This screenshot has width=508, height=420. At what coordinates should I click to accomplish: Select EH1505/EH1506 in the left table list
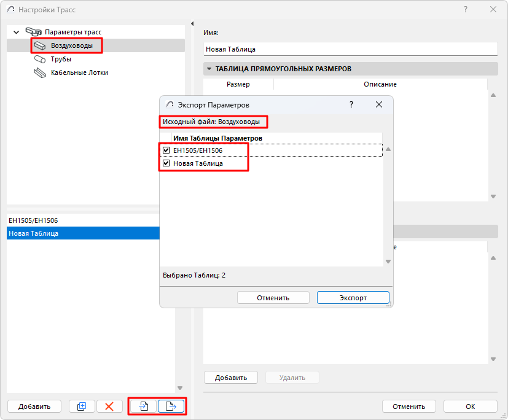83,220
